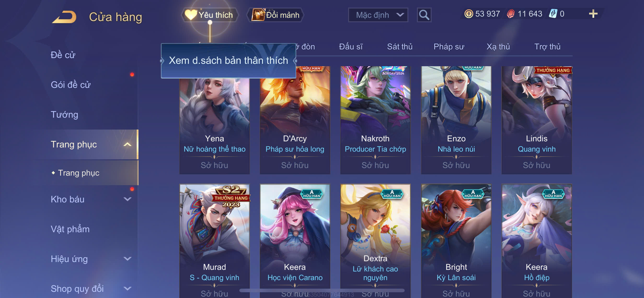The width and height of the screenshot is (644, 298).
Task: Click the chest icon in Đổi mảnh
Action: coord(258,15)
